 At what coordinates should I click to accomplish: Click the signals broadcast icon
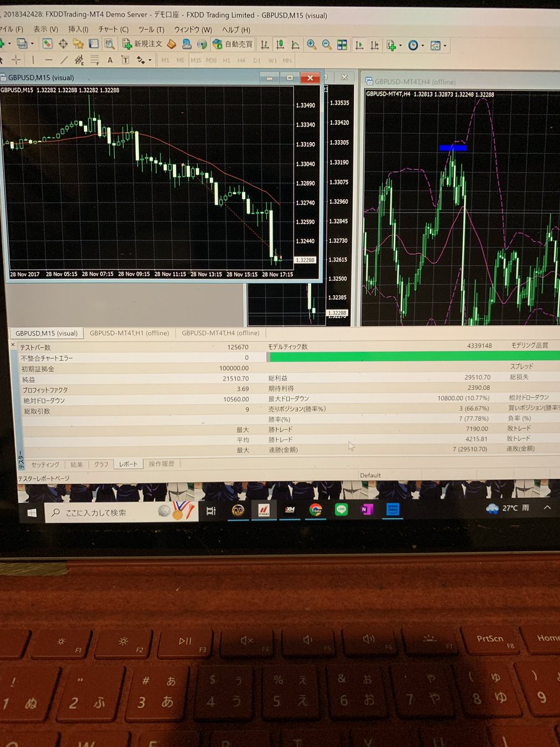pyautogui.click(x=202, y=44)
